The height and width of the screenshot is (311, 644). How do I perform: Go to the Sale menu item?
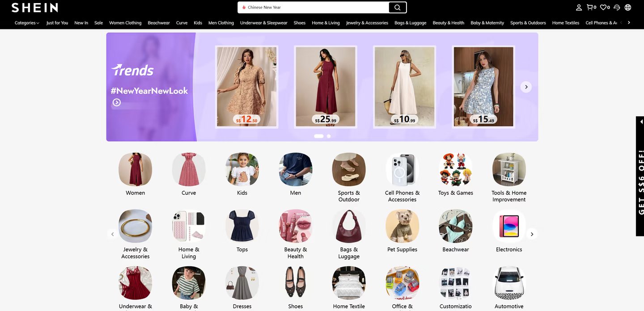(x=98, y=23)
